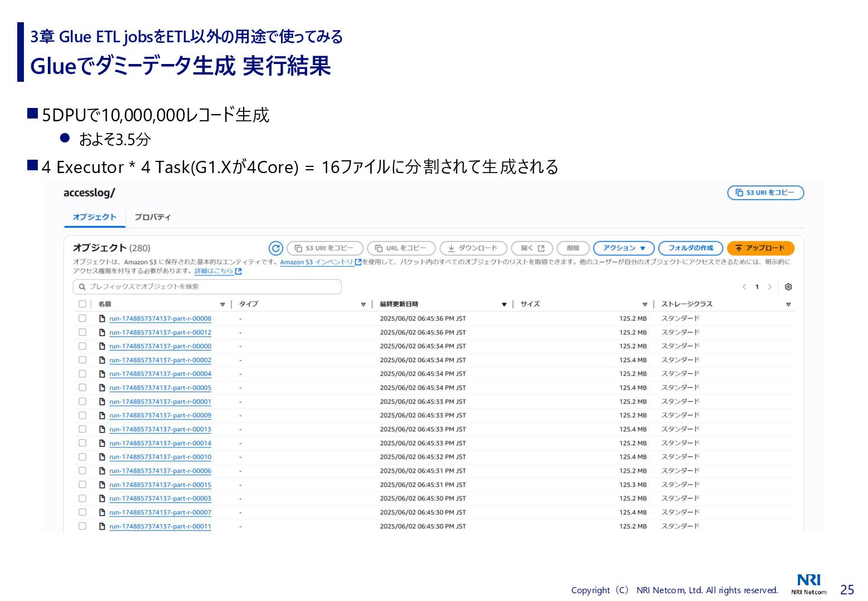Click the file icon for part-r-00009
Viewport: 868px width, 601px height.
coord(102,415)
